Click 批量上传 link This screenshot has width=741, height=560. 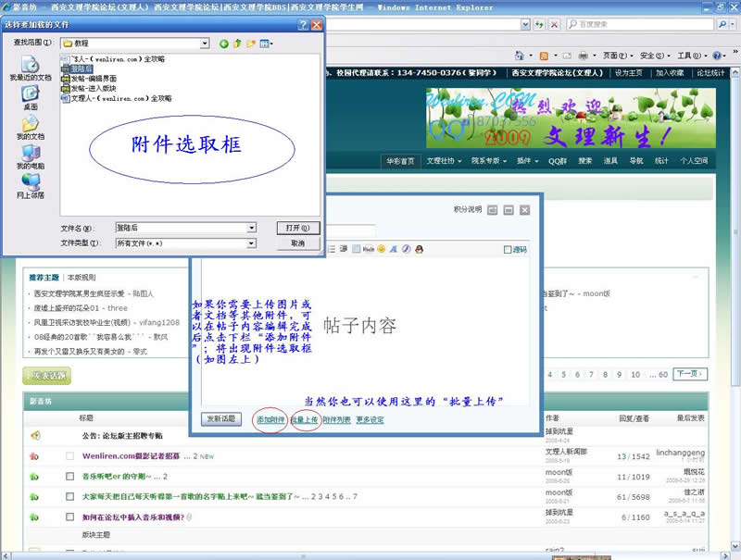tap(305, 419)
